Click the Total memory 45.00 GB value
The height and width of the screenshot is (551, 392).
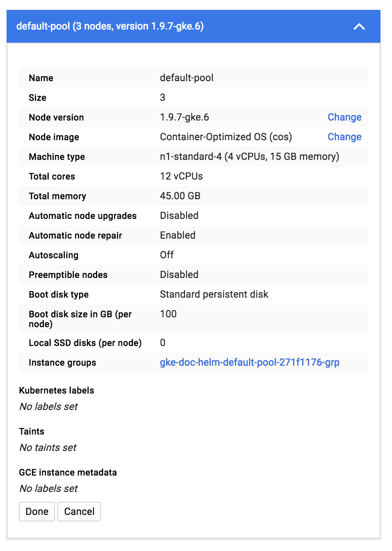(x=180, y=196)
